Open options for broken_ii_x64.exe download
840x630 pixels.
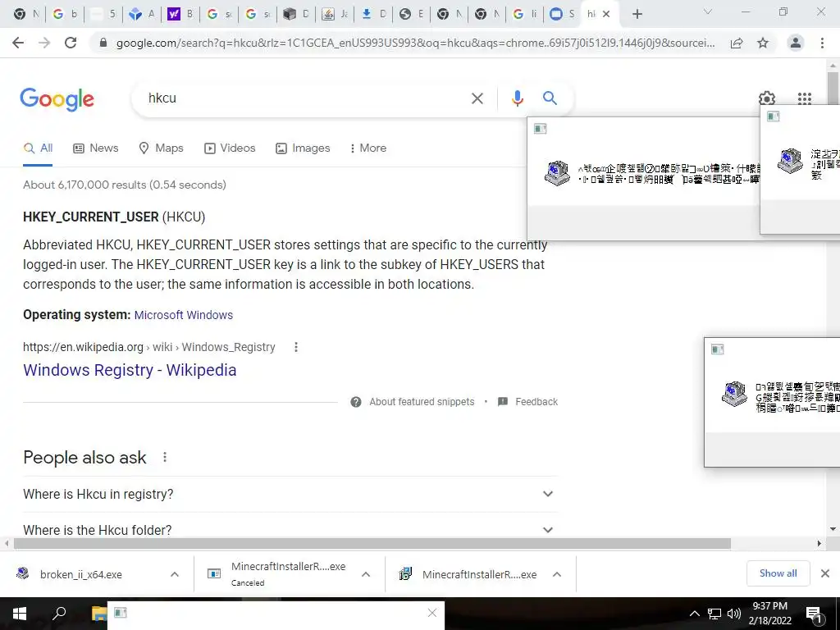(175, 574)
